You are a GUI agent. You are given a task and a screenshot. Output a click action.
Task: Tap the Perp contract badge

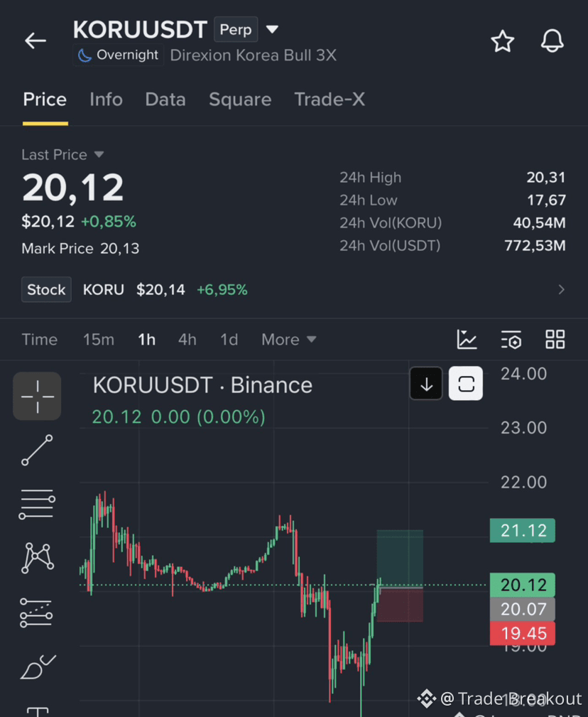[236, 29]
